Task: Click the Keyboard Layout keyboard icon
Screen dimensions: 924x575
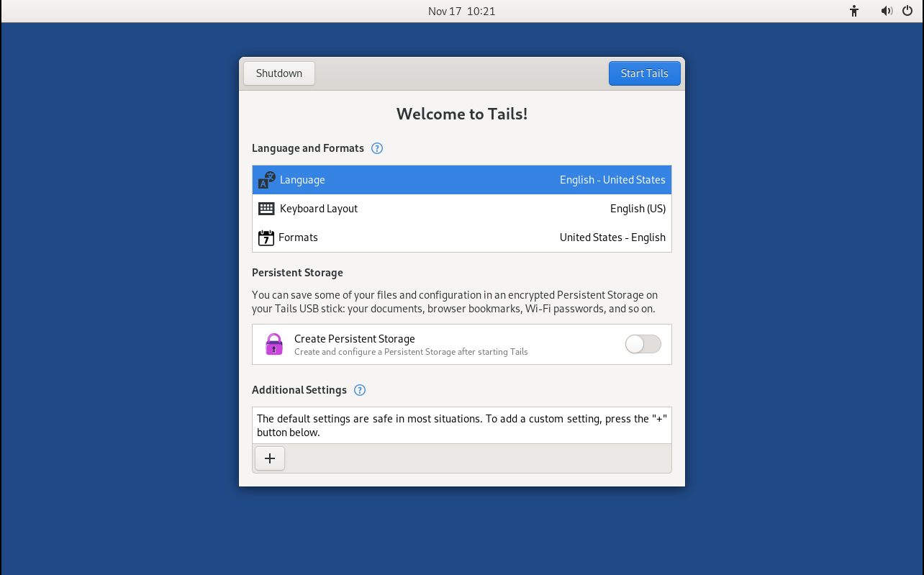Action: (x=266, y=209)
